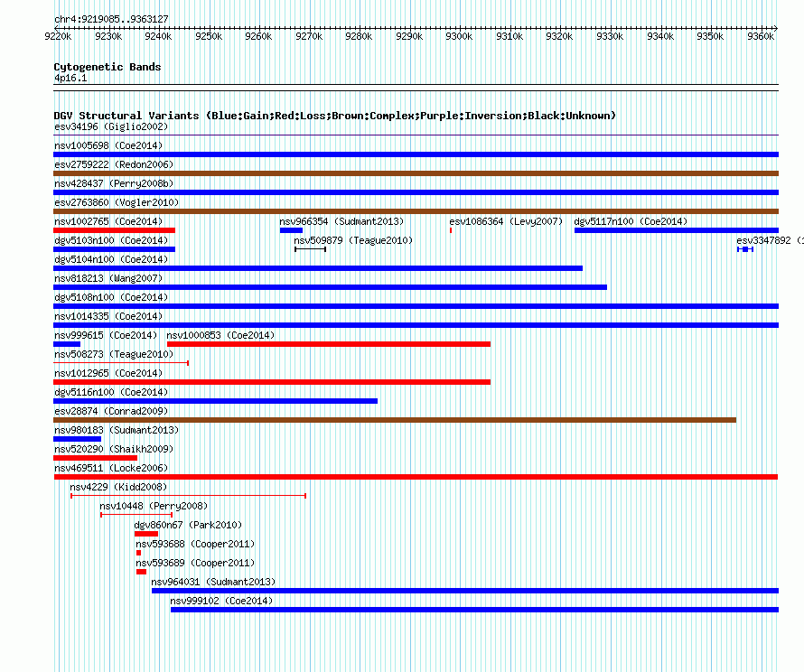The image size is (804, 672).
Task: Select the nsv999615 (Coe2014) short blue bar
Action: (67, 344)
